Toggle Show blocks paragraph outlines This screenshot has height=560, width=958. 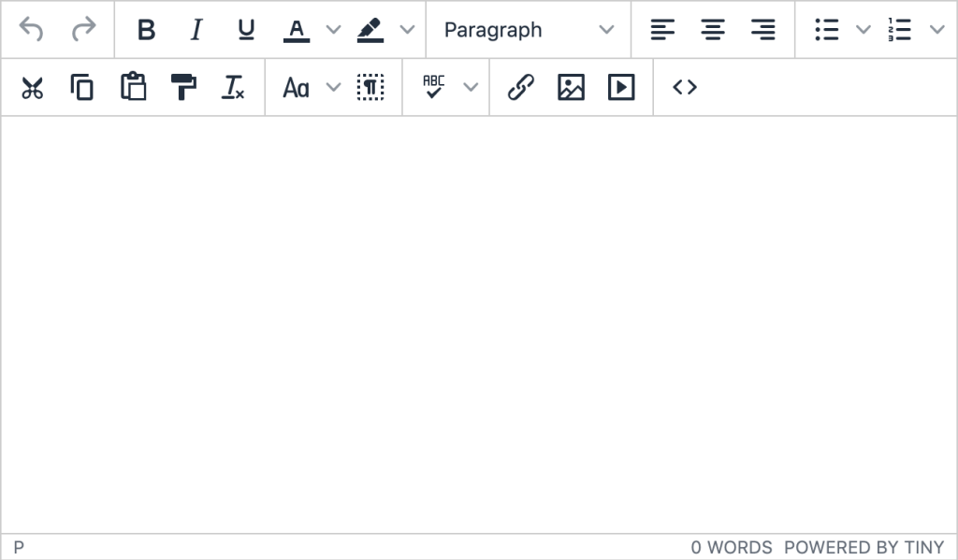click(x=370, y=88)
